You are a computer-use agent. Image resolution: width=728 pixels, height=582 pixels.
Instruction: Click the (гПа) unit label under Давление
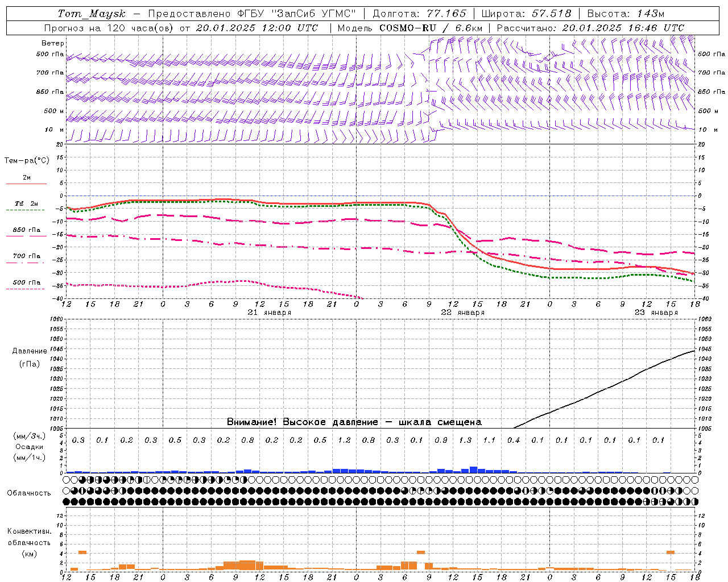(x=30, y=364)
